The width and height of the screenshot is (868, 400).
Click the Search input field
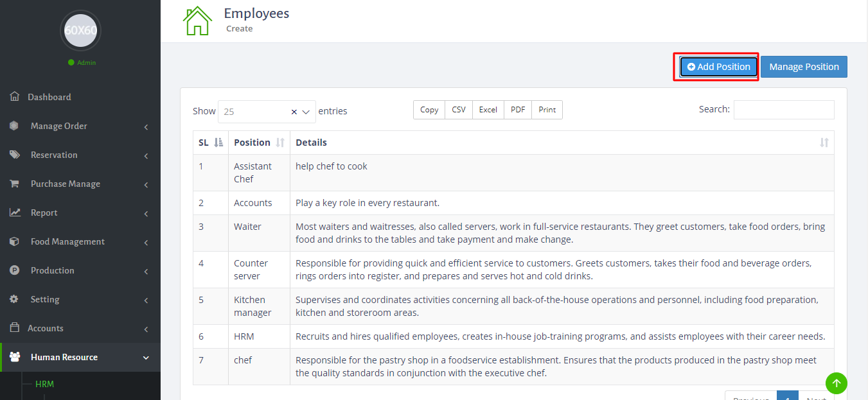pyautogui.click(x=783, y=110)
